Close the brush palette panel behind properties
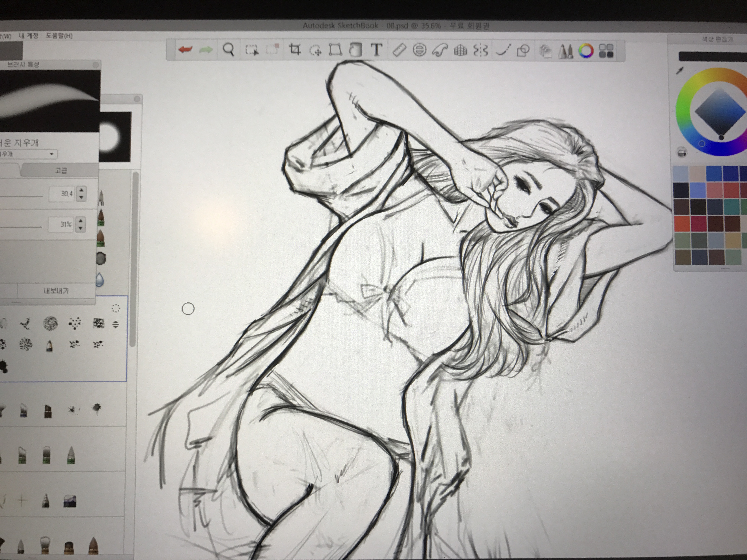The image size is (747, 560). coord(137,99)
